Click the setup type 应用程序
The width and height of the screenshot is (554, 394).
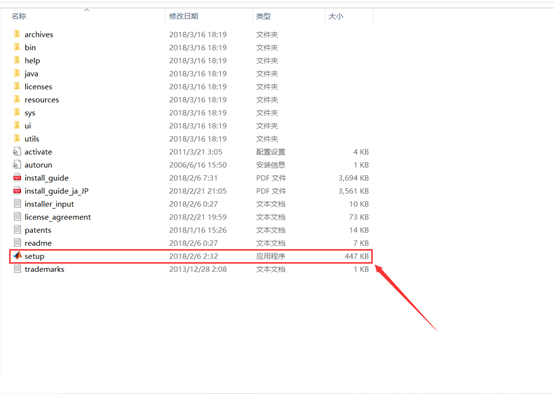pos(271,256)
